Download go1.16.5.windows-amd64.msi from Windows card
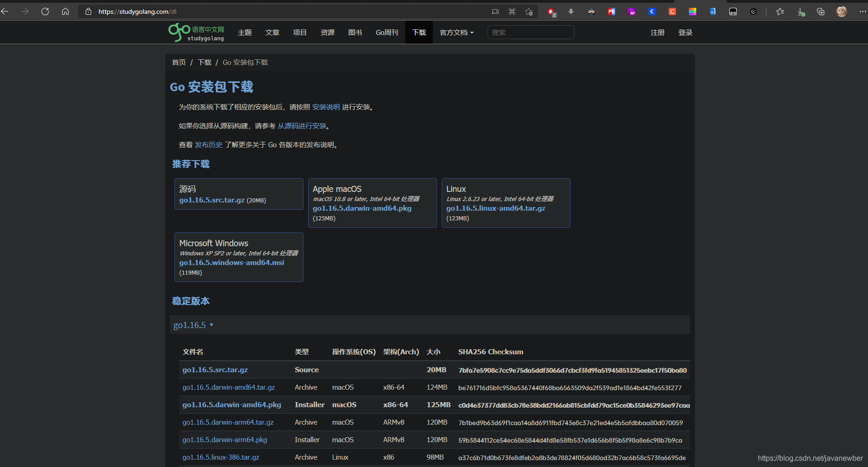This screenshot has height=467, width=868. point(232,263)
